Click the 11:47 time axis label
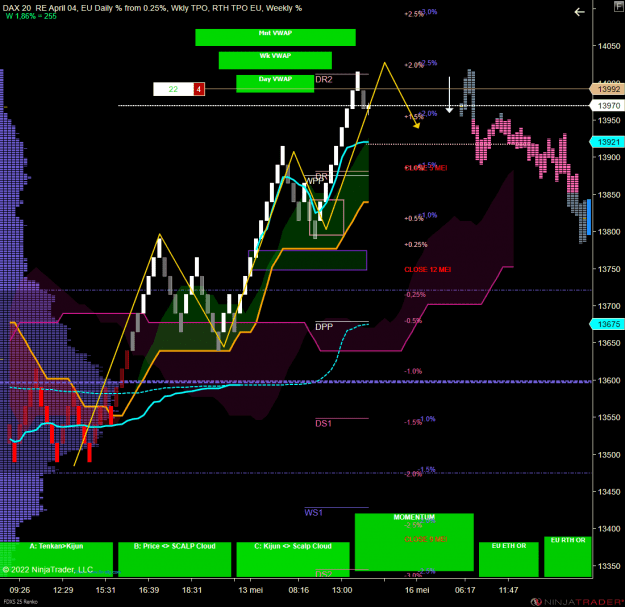 508,590
